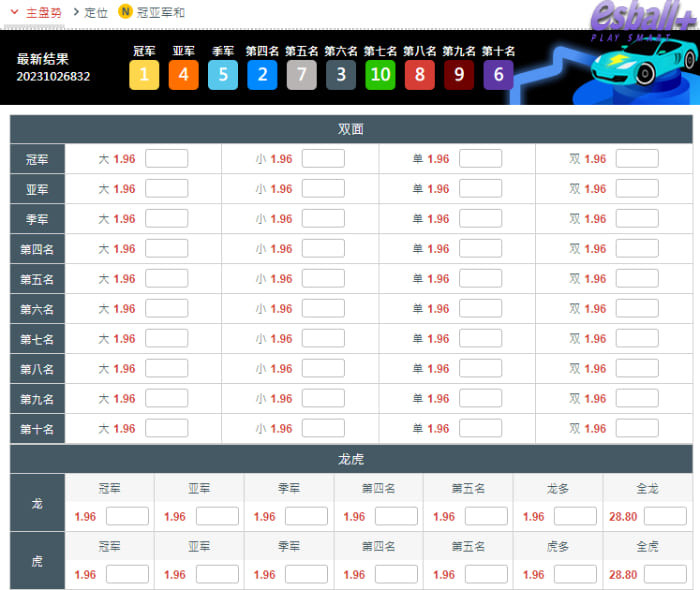Click the 第六名 双 bet amount field
Screen dimensions: 700x590
637,308
